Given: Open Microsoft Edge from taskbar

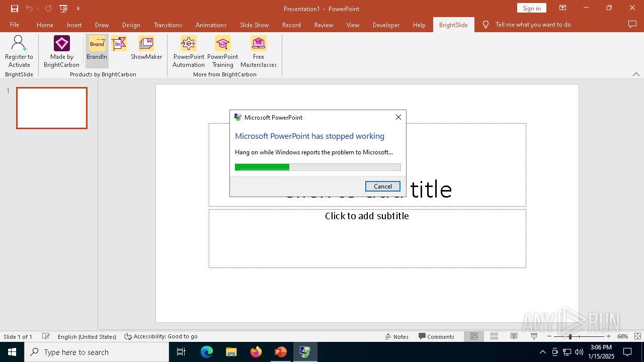Looking at the screenshot, I should click(207, 352).
